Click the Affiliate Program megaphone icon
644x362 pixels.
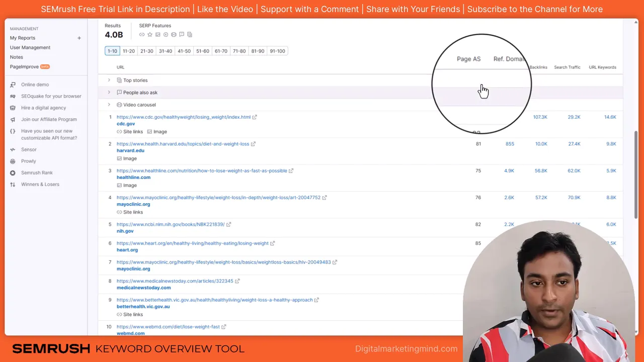pos(12,119)
